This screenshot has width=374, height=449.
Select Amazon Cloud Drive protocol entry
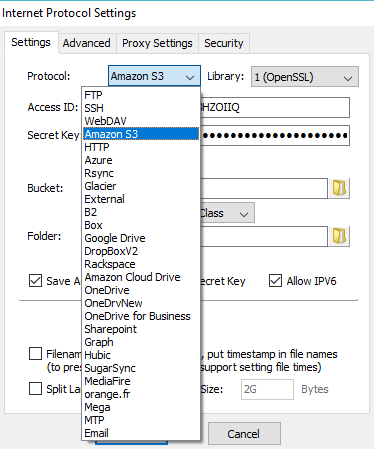click(141, 277)
